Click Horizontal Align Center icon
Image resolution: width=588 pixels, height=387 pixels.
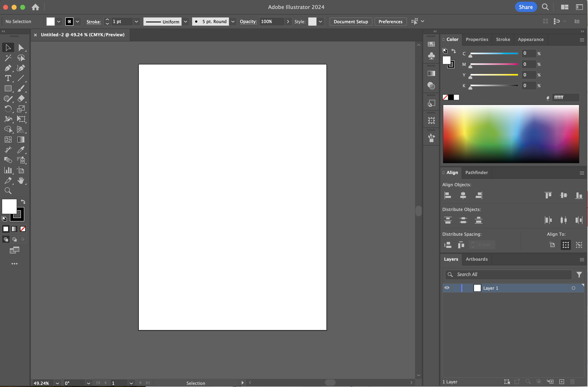click(463, 195)
